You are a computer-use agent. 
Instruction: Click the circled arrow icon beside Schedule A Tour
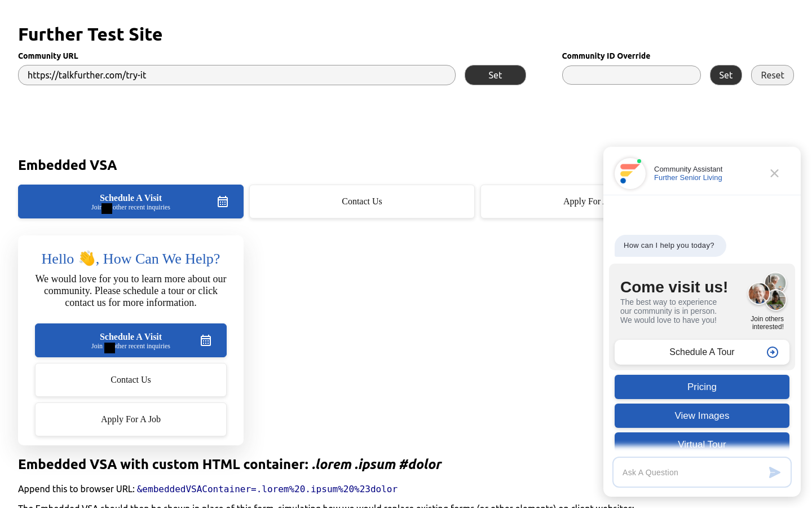[x=773, y=352]
